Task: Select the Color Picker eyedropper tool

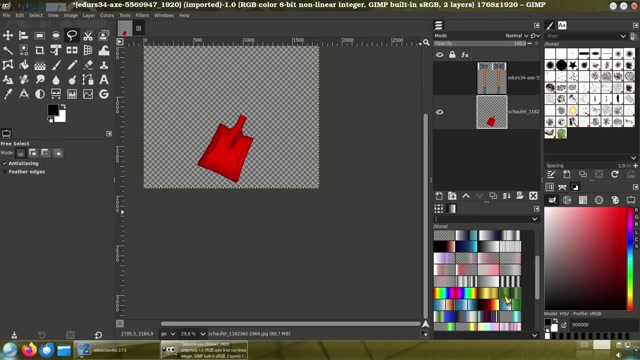Action: click(8, 94)
